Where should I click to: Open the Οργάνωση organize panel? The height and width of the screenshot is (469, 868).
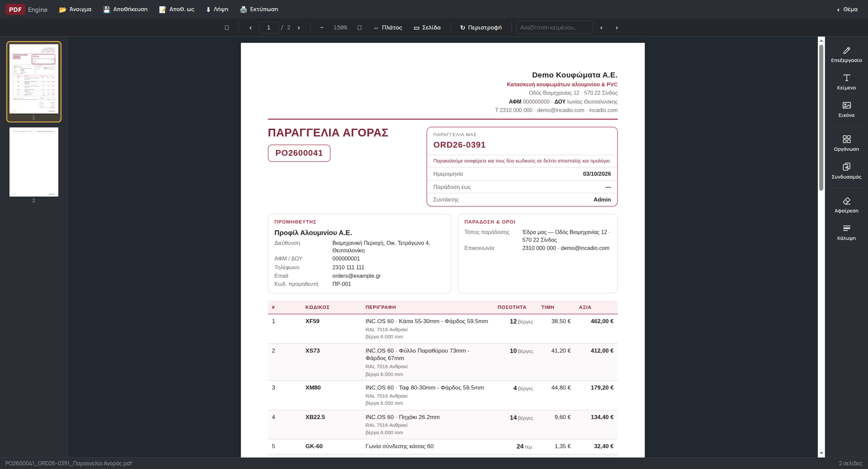click(x=846, y=143)
